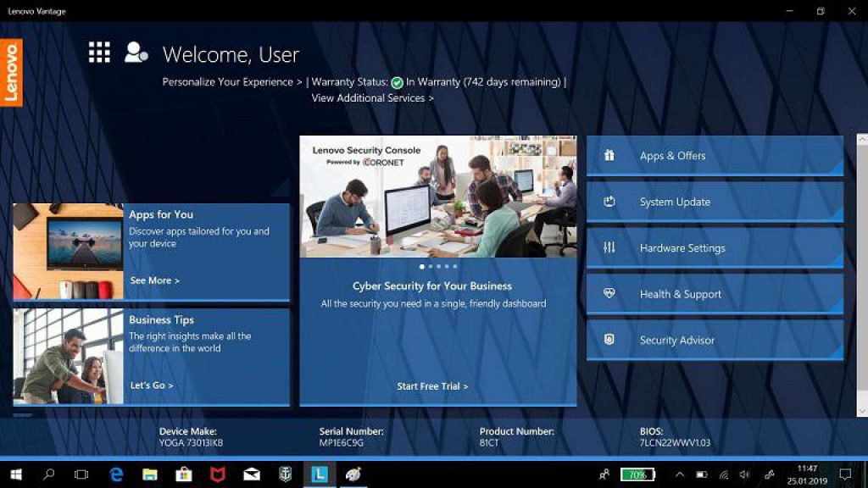Click the Serial Number value text
The width and height of the screenshot is (868, 488).
[x=341, y=442]
